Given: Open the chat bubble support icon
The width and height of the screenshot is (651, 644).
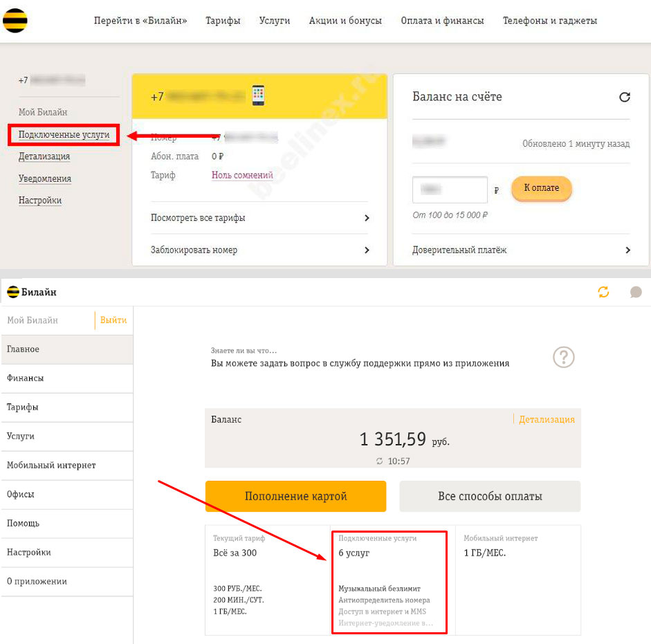Looking at the screenshot, I should pyautogui.click(x=636, y=292).
